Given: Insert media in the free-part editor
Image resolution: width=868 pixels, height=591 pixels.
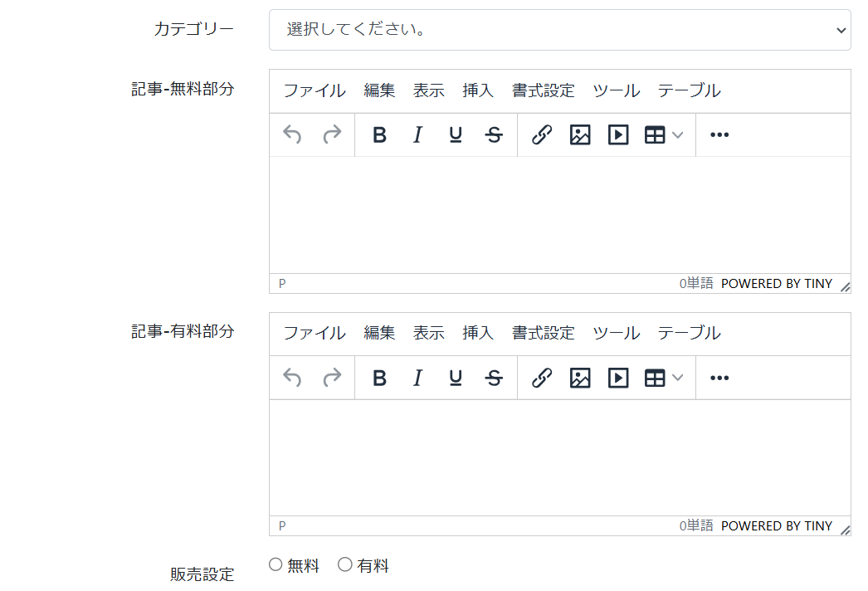Looking at the screenshot, I should 618,135.
